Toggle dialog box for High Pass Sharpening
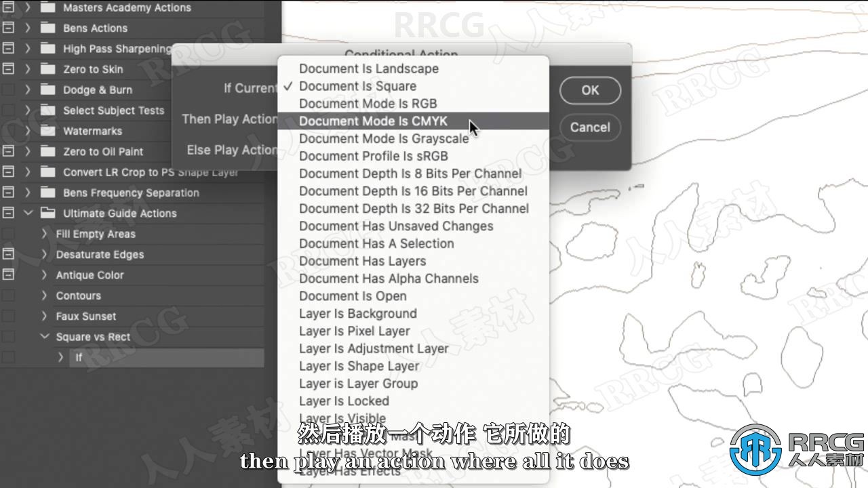 pos(8,49)
